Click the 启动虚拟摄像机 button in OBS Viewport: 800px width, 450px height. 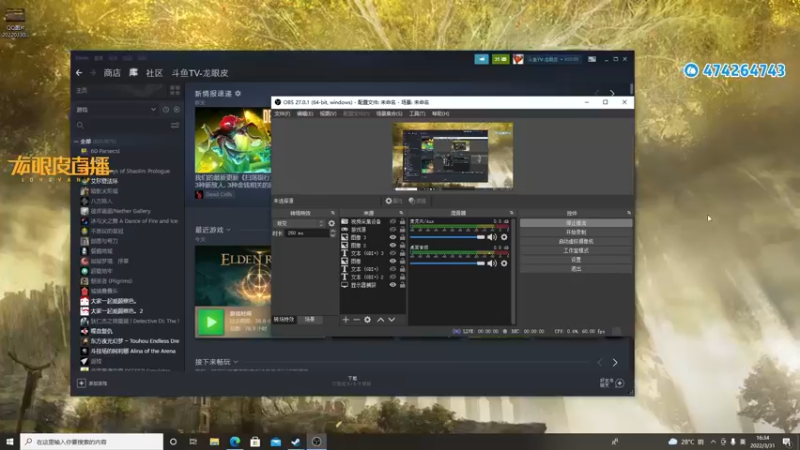click(x=576, y=241)
